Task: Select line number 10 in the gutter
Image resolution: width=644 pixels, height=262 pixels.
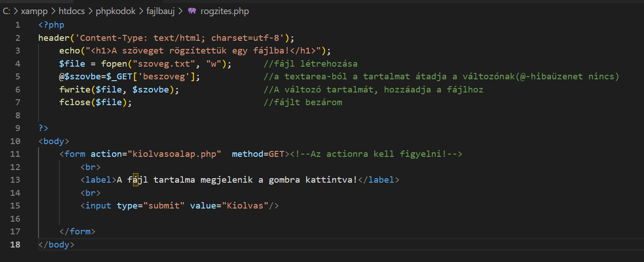Action: (15, 141)
